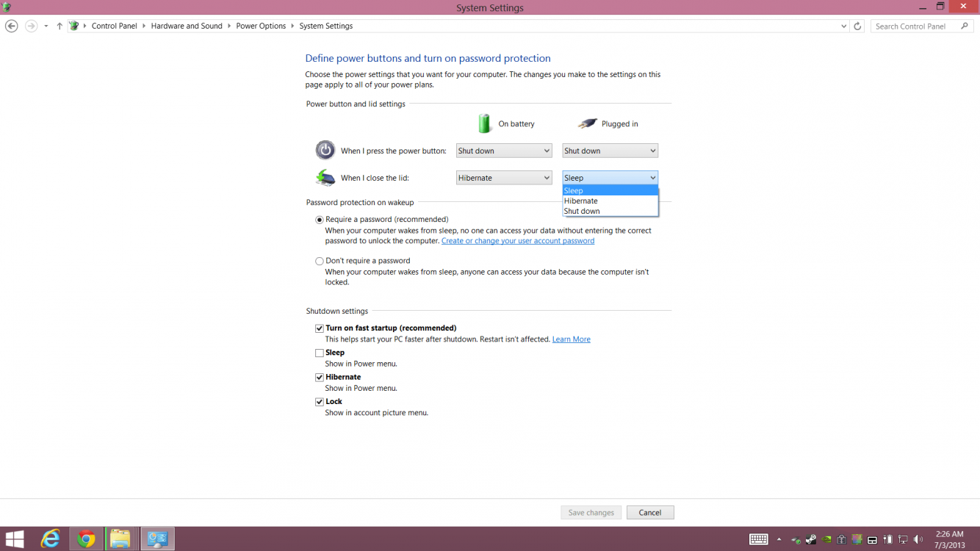Open the NVIDIA settings tray icon

pyautogui.click(x=826, y=539)
